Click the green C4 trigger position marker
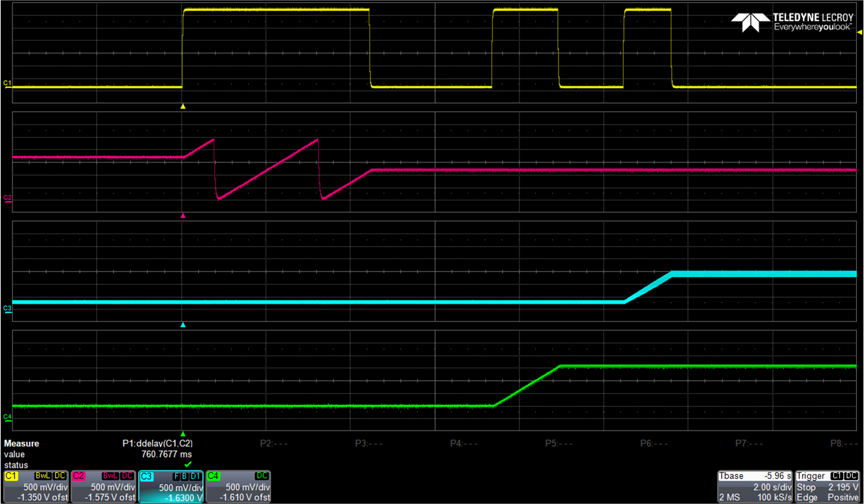864x504 pixels. point(183,434)
